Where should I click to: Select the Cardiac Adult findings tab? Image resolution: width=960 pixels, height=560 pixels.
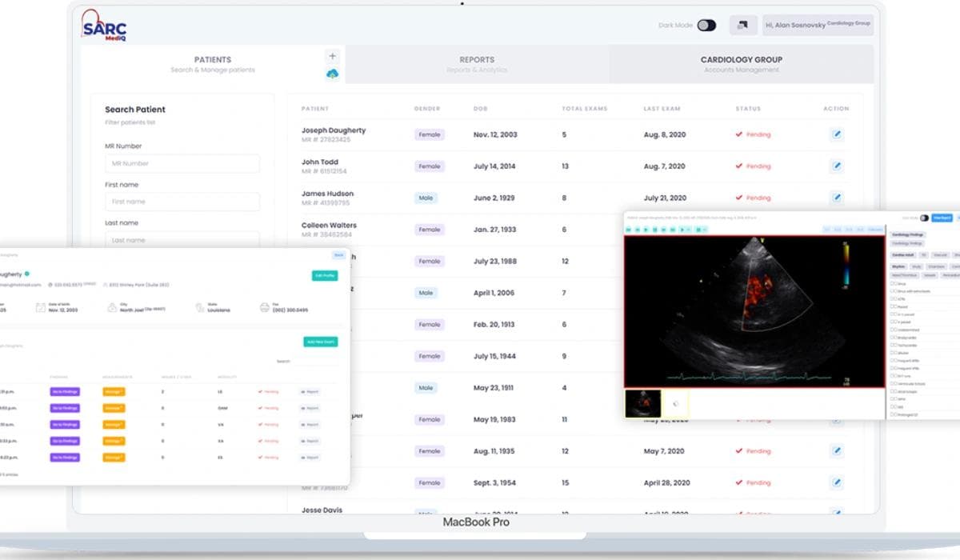[x=903, y=255]
